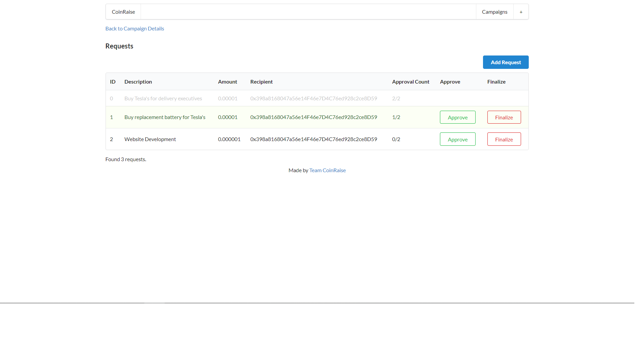Select 'Buy Tesla's for delivery executives' description
Image resolution: width=644 pixels, height=343 pixels.
click(163, 98)
